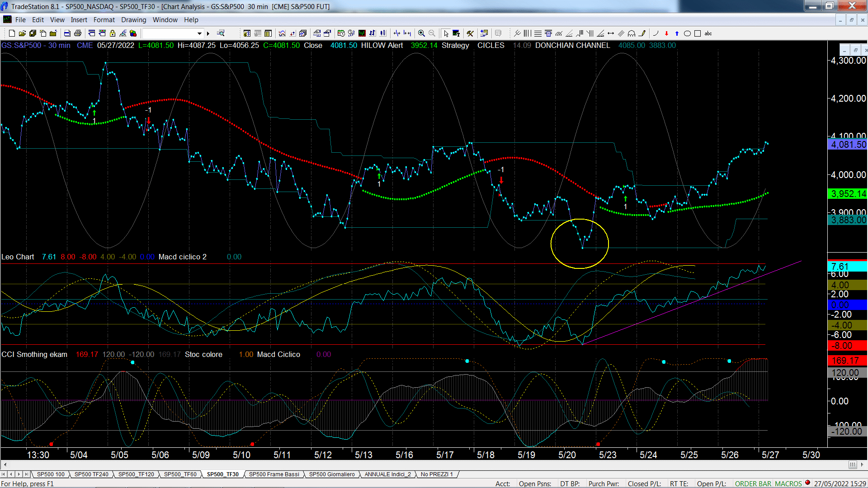Viewport: 868px width, 488px height.
Task: Switch to the SP500 Giornaliero tab
Action: (x=332, y=474)
